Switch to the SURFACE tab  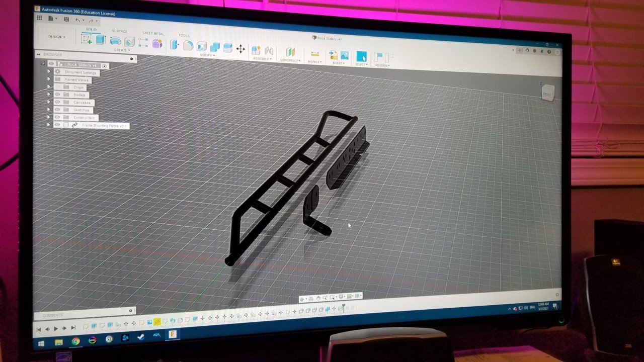pos(120,31)
